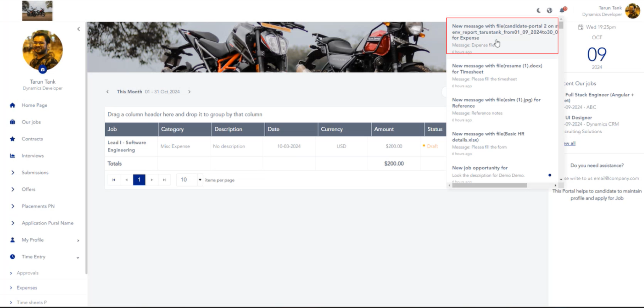Open user avatar in top right
Image resolution: width=644 pixels, height=308 pixels.
pos(633,11)
